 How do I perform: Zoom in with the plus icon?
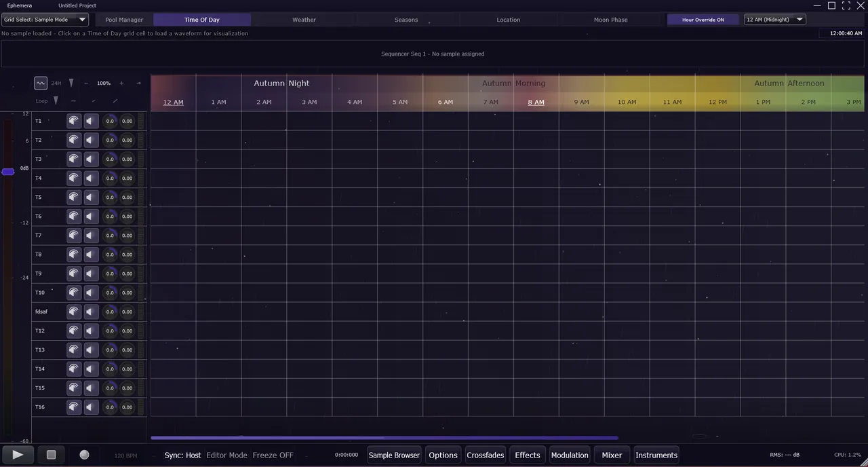[x=121, y=83]
